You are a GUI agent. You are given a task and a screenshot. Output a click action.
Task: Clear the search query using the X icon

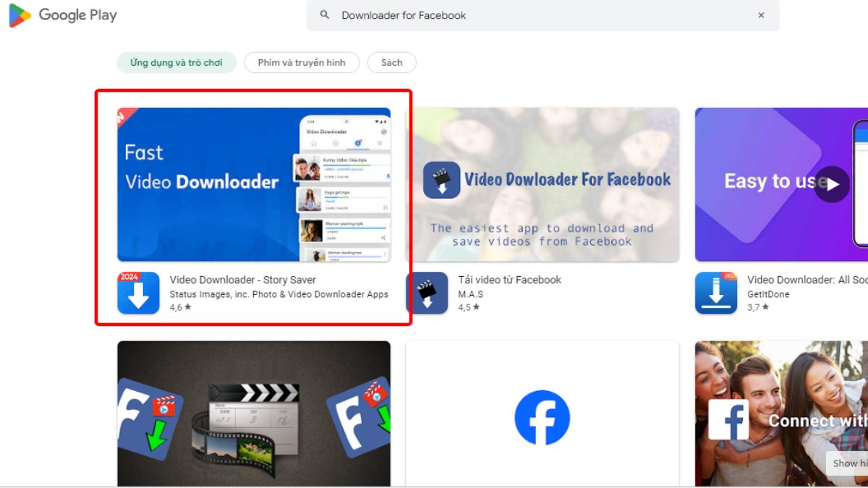click(761, 14)
